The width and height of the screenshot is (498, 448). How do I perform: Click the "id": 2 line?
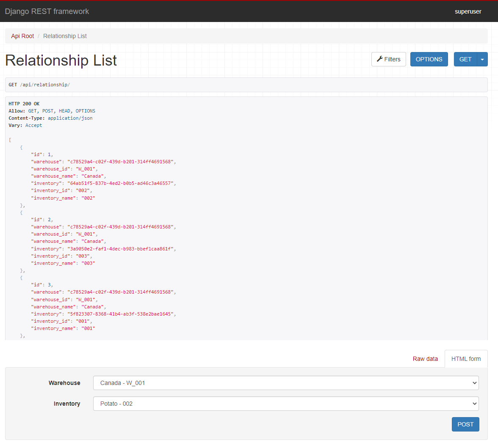click(42, 220)
